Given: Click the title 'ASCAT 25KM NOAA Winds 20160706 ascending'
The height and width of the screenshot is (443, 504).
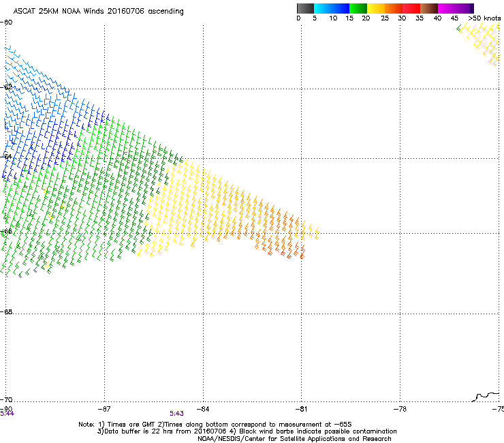Looking at the screenshot, I should [x=98, y=12].
